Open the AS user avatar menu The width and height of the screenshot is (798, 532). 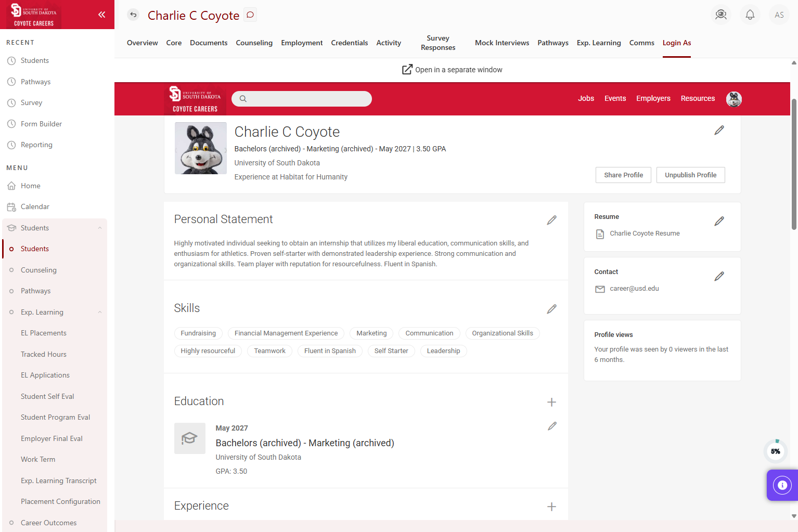[779, 15]
